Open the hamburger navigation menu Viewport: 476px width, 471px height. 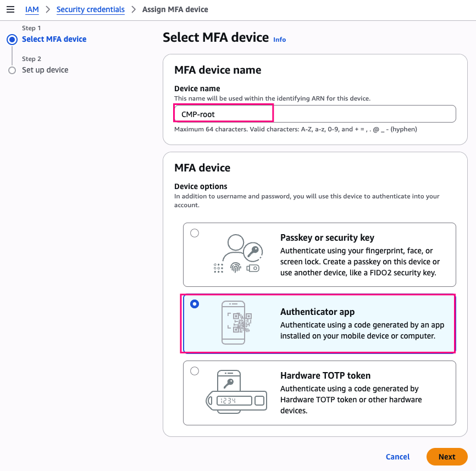point(10,10)
